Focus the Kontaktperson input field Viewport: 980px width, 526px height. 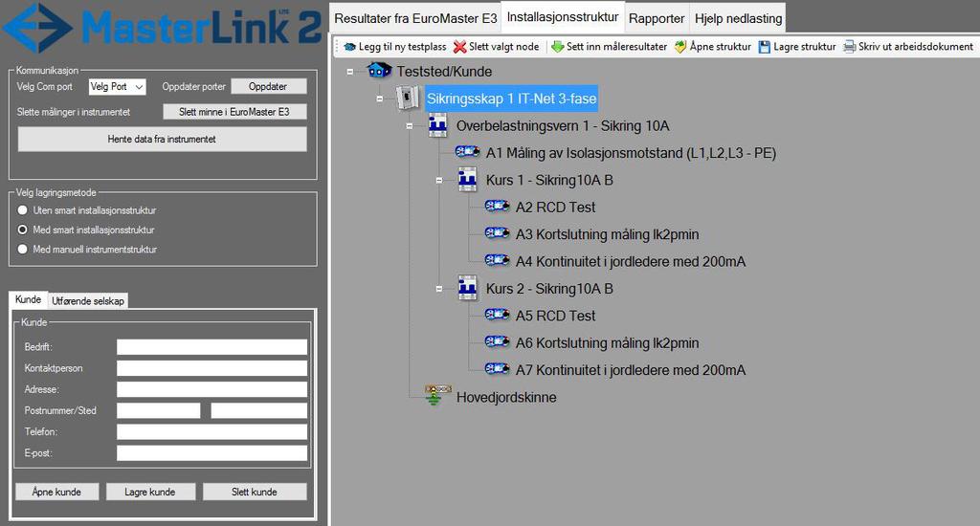(212, 368)
